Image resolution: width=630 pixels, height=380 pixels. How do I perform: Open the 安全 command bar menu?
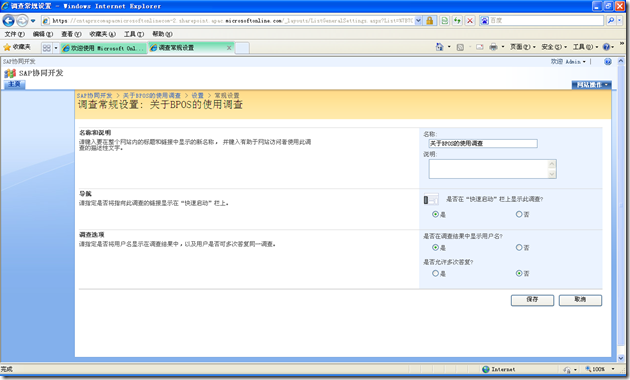[x=554, y=47]
